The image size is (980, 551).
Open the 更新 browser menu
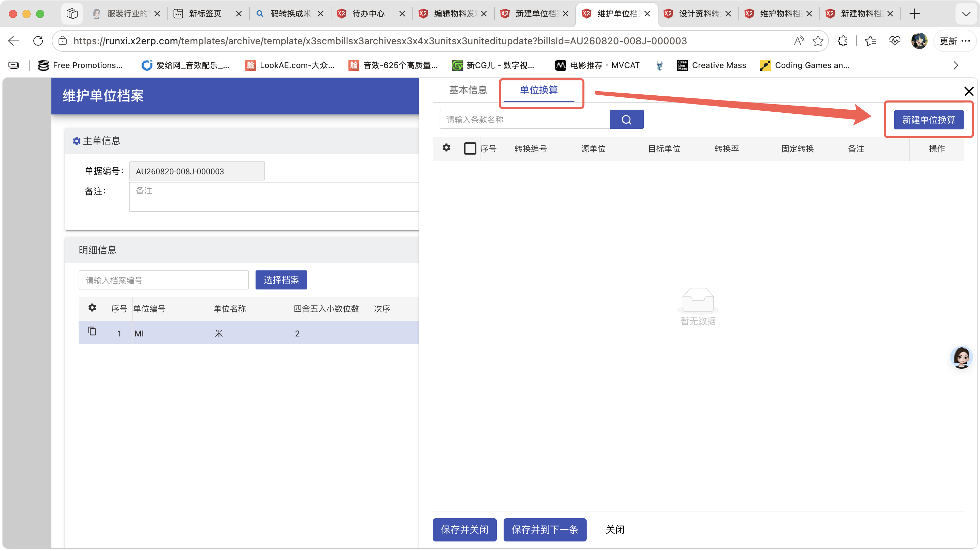(x=954, y=41)
